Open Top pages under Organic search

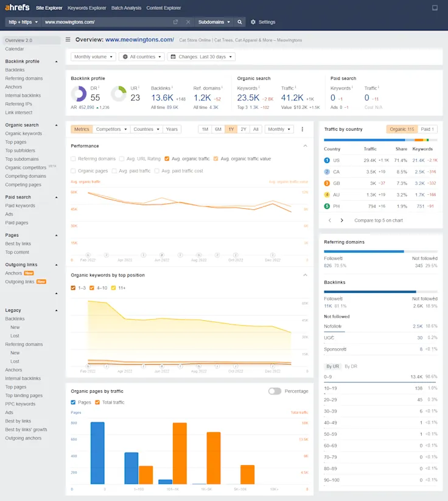(16, 142)
